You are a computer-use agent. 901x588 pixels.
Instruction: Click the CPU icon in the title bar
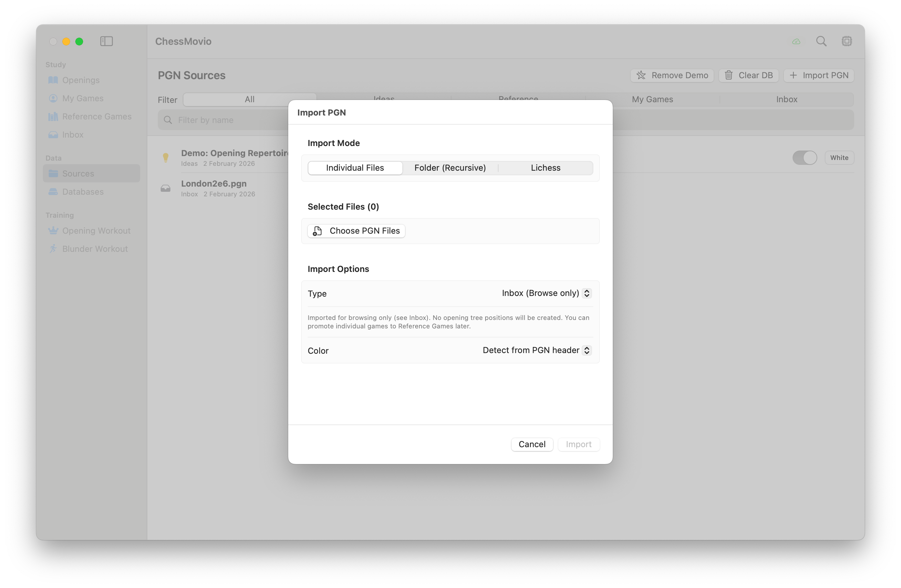847,41
